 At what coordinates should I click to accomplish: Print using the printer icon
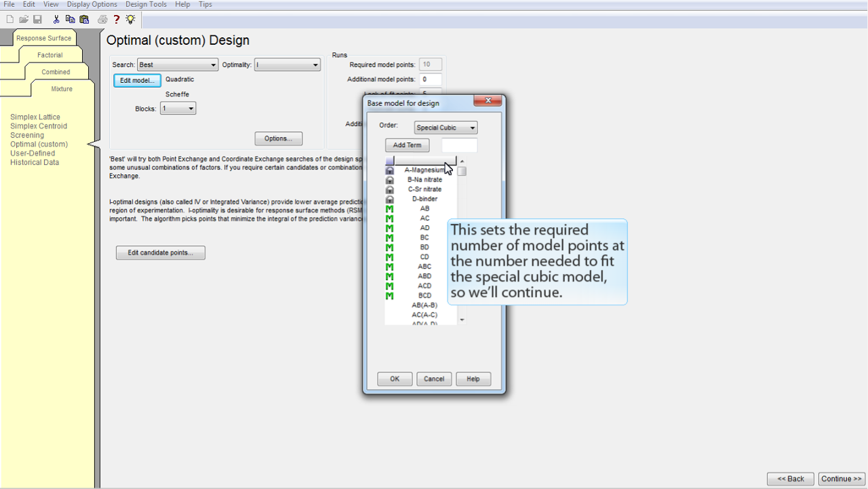point(102,20)
